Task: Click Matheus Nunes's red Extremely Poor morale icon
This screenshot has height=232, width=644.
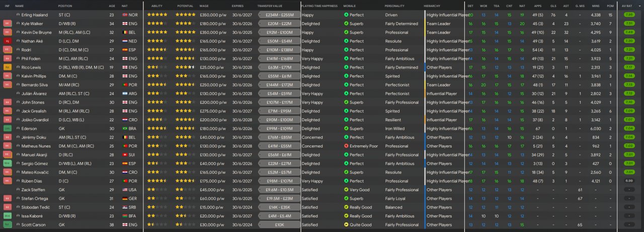Action: (x=346, y=146)
